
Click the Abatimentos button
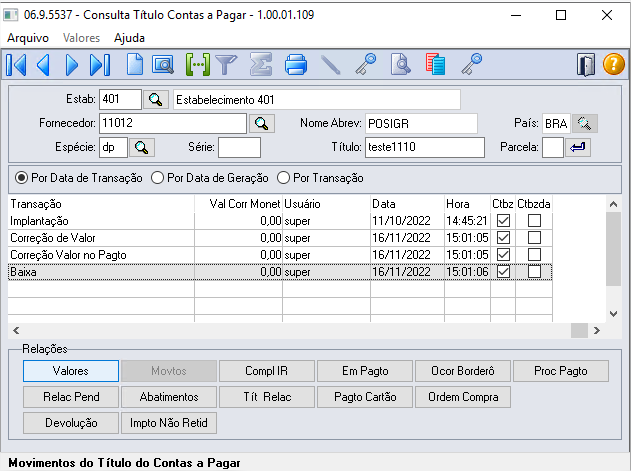169,397
